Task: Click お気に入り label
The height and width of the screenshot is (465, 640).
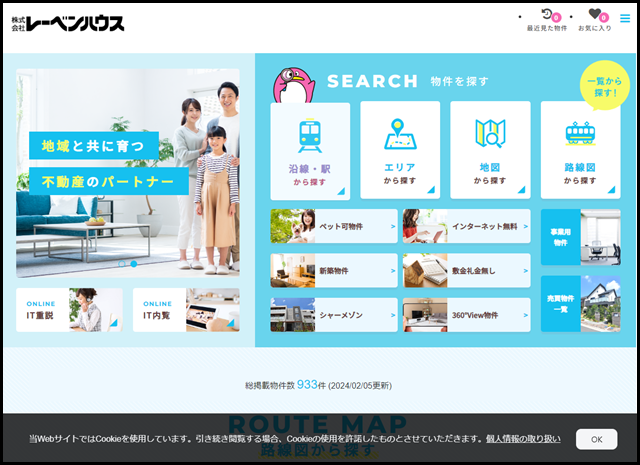Action: 595,28
